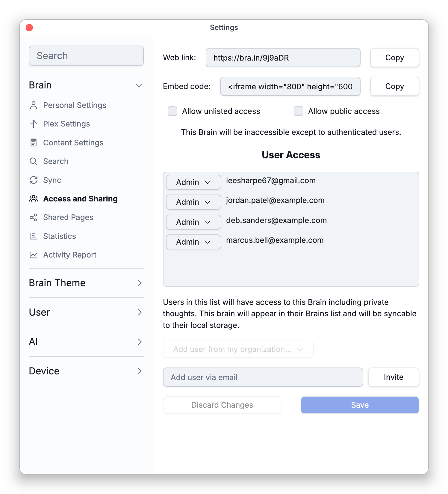The image size is (448, 494).
Task: Select Sync in the sidebar
Action: point(52,180)
